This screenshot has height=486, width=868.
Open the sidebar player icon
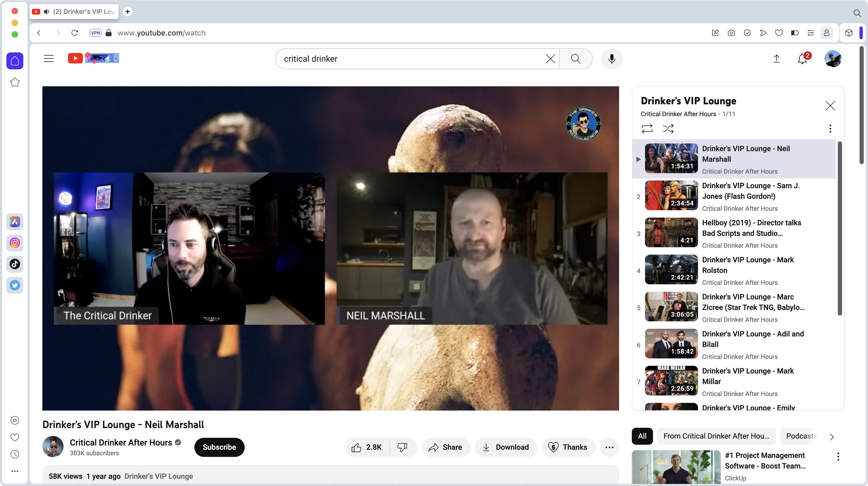[x=15, y=420]
